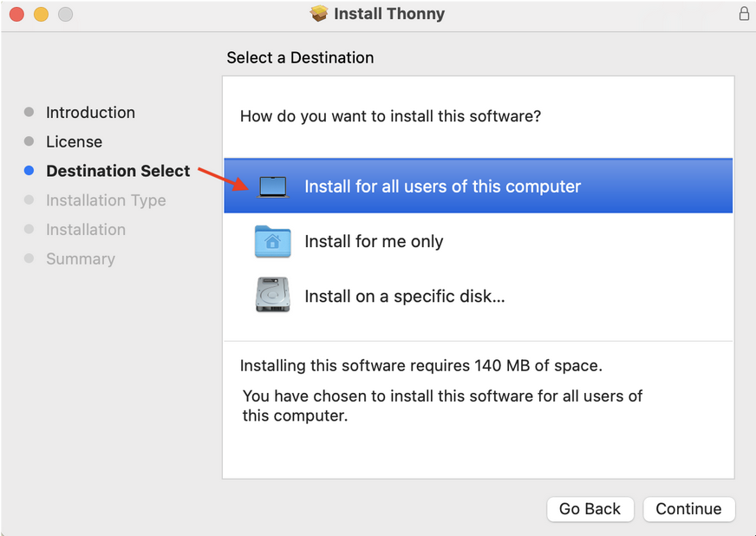Click the laptop icon for all-users install
This screenshot has width=756, height=536.
[273, 186]
